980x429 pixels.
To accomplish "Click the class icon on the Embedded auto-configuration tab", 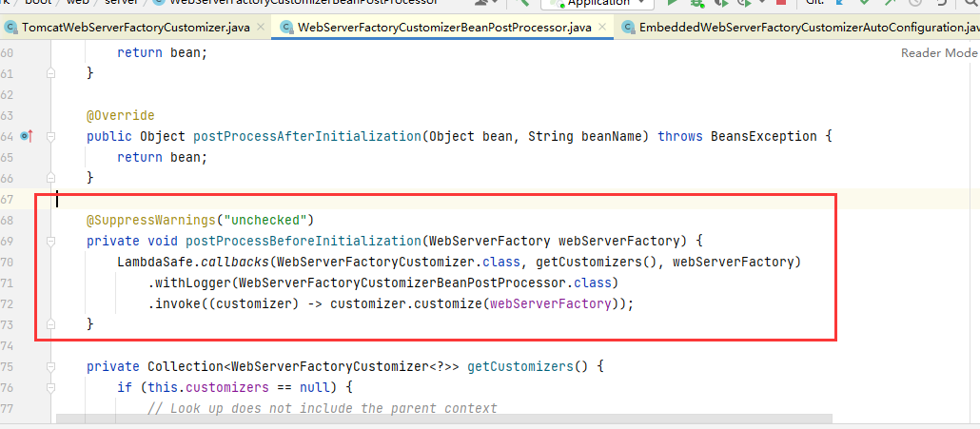I will click(x=628, y=28).
